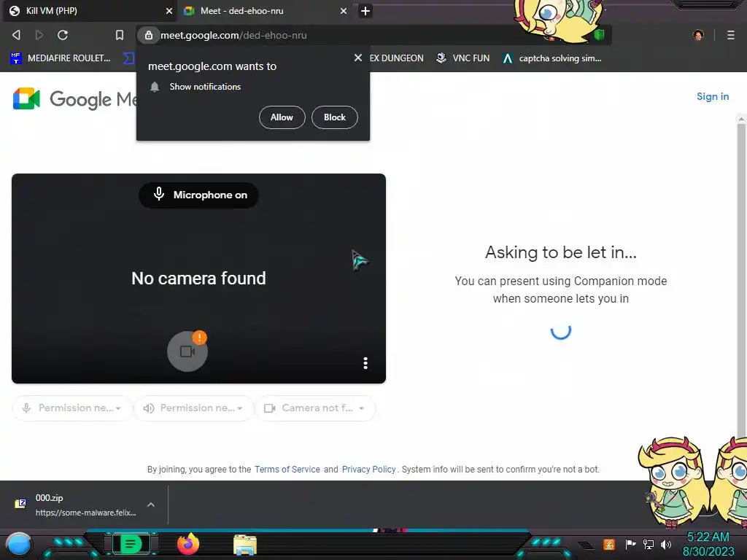Click the Windows Start orb

(19, 545)
